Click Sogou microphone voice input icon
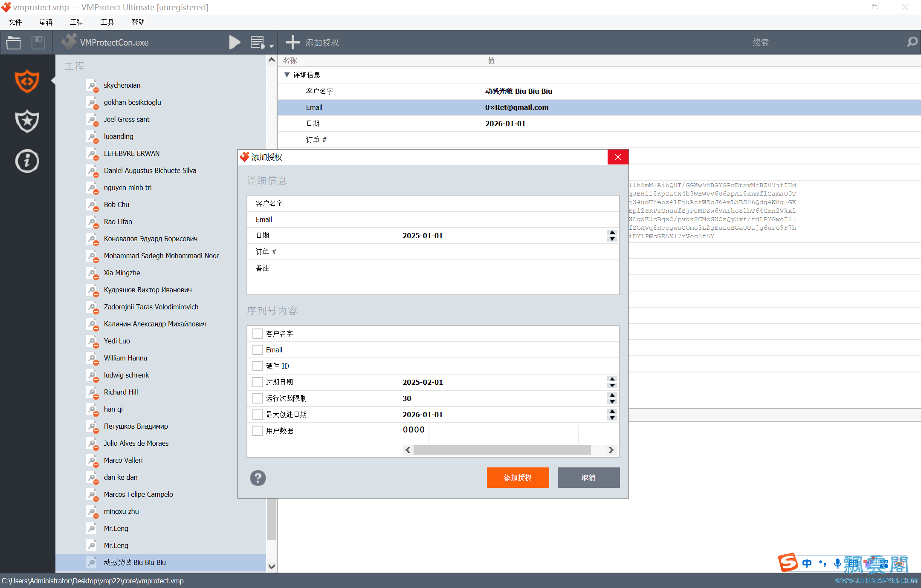This screenshot has width=921, height=588. click(x=837, y=563)
